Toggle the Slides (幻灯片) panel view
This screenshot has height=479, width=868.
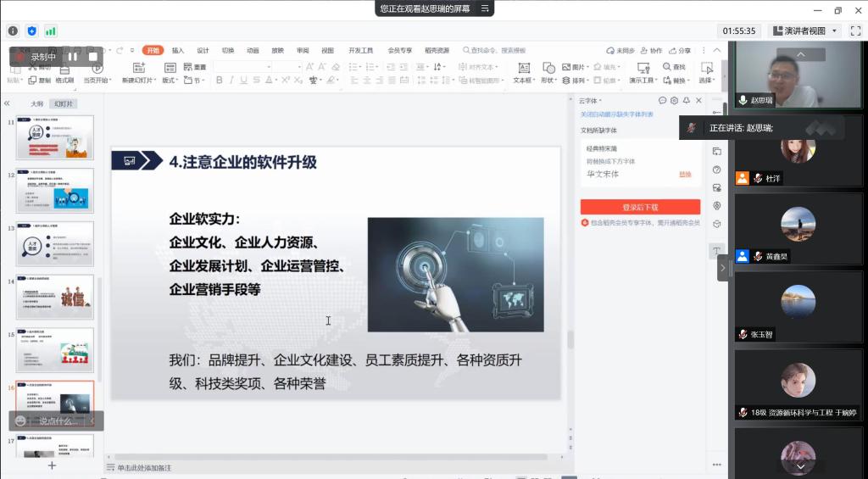(63, 103)
